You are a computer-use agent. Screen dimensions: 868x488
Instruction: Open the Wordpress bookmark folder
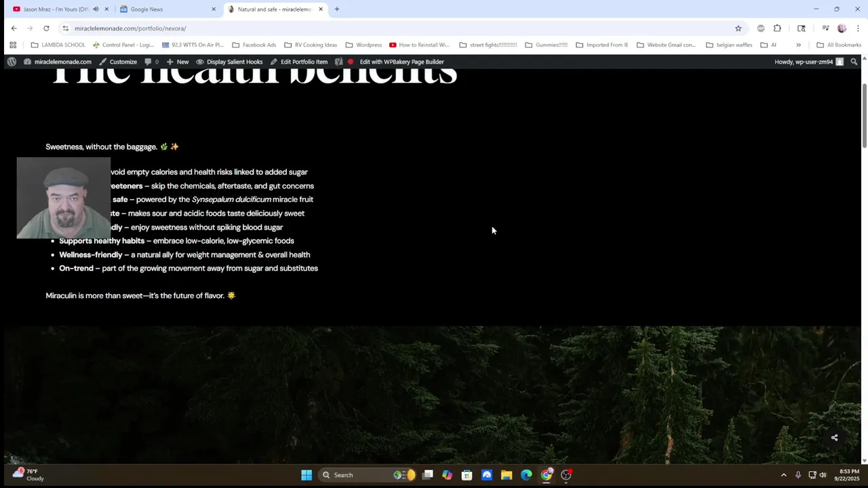click(363, 45)
